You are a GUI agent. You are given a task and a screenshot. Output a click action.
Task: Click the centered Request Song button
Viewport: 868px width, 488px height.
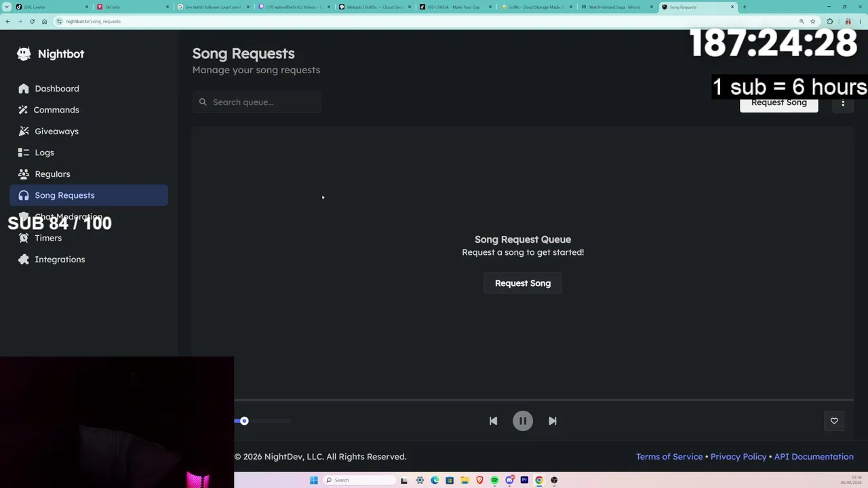coord(523,283)
